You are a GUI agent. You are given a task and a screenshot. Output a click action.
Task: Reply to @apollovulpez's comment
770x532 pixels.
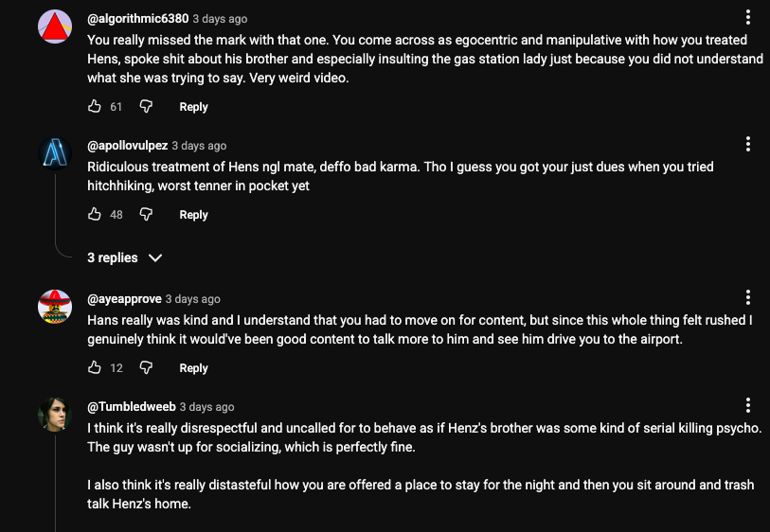pos(193,215)
